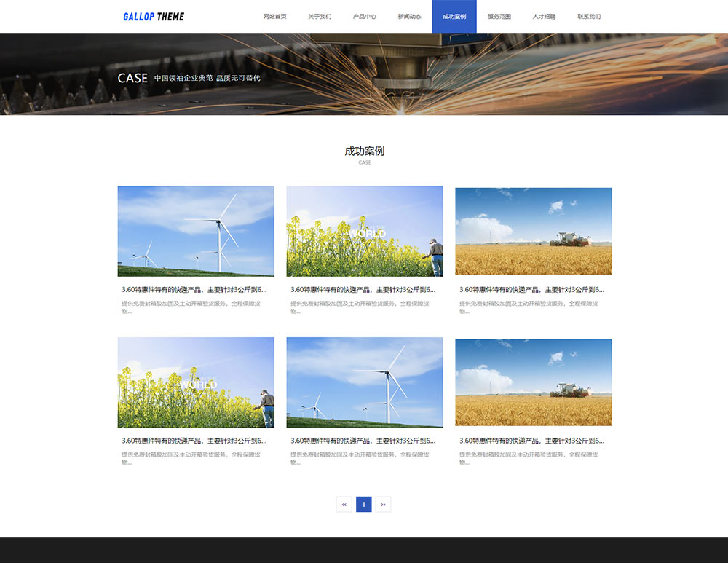728x563 pixels.
Task: Navigate to 人才招聘 page
Action: click(x=544, y=17)
